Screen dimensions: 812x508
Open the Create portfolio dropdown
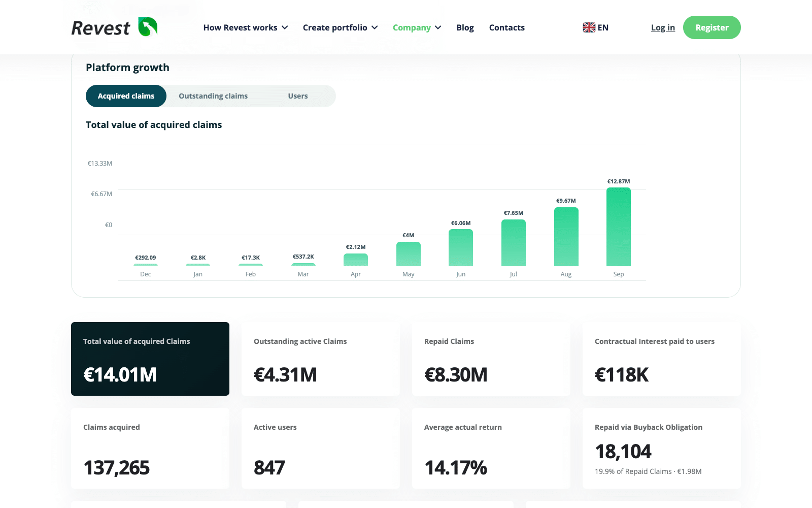[340, 27]
